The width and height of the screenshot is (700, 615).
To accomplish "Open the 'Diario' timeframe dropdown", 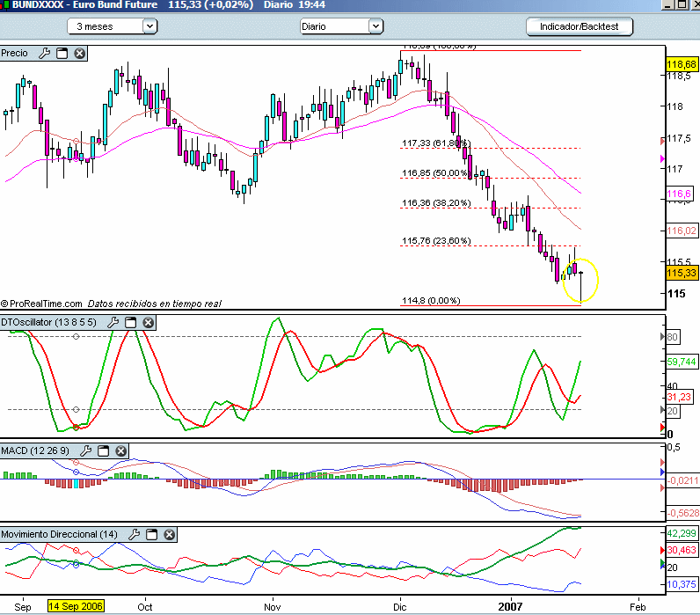I will 376,26.
